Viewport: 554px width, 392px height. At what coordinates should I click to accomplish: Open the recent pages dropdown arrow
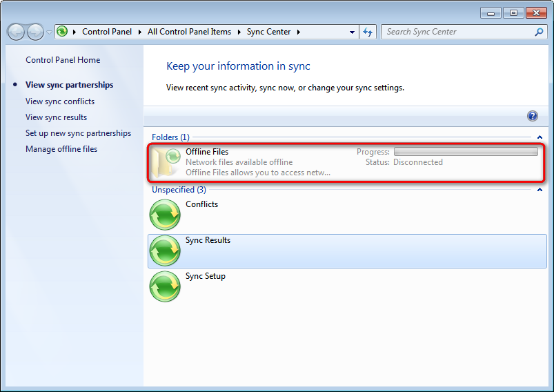tap(49, 32)
